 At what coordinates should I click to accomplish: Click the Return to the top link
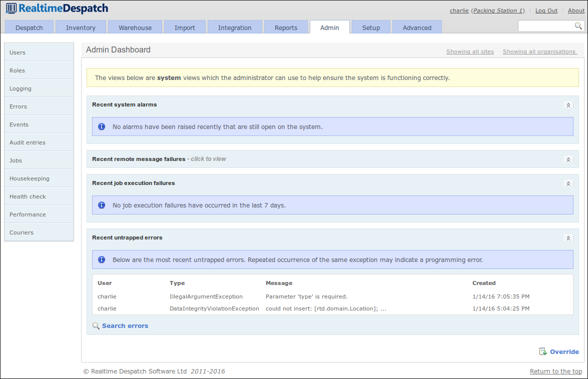tap(556, 371)
